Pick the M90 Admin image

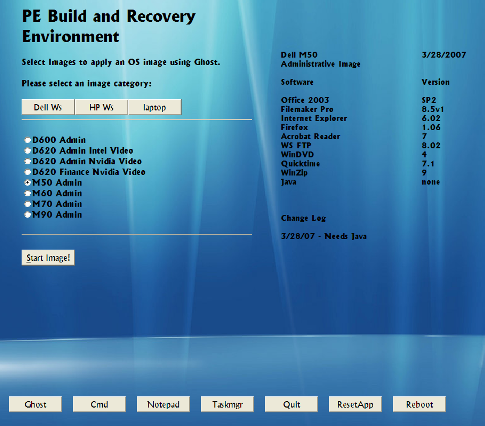tap(28, 215)
